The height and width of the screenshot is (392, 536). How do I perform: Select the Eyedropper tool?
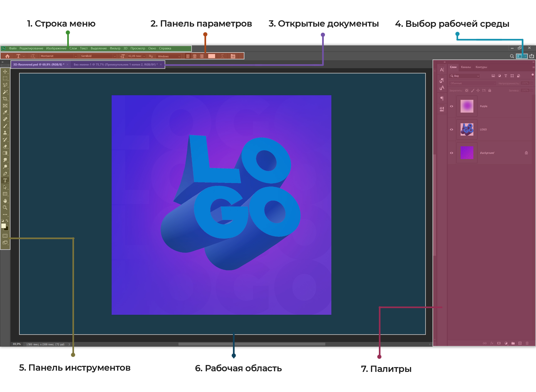[x=5, y=112]
